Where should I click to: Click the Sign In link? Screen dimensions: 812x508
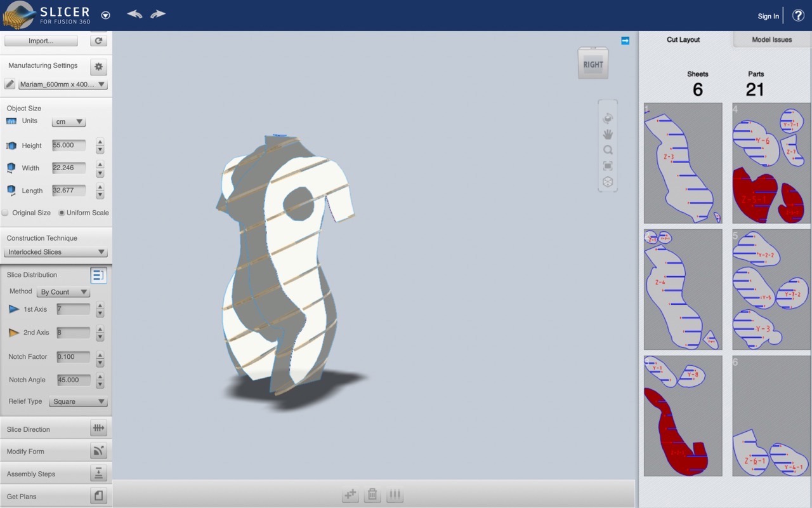768,16
